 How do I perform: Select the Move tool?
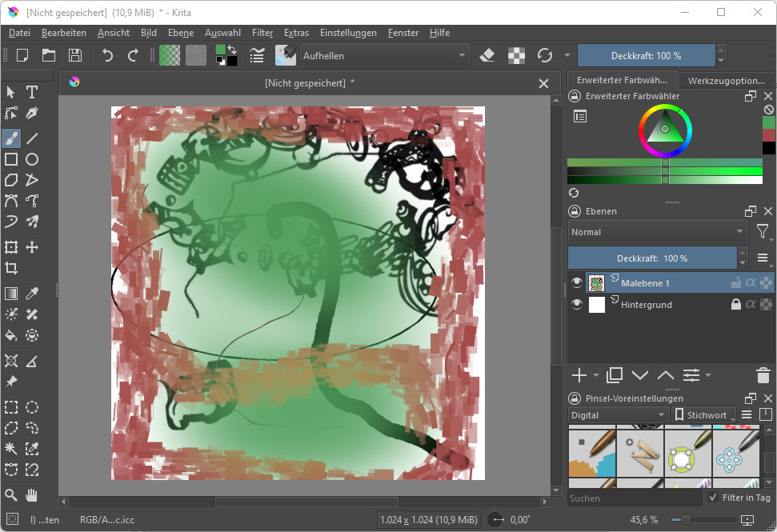click(31, 247)
